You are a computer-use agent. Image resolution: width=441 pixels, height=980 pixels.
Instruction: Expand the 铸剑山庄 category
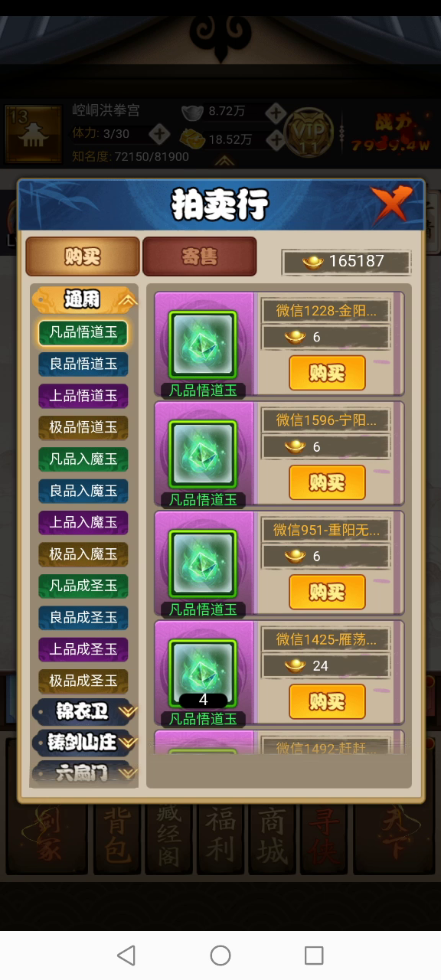84,742
